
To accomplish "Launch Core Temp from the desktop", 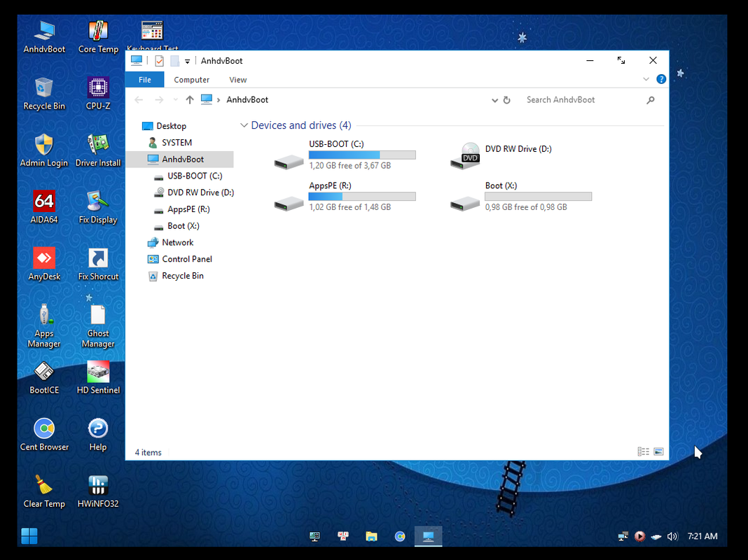I will 98,37.
